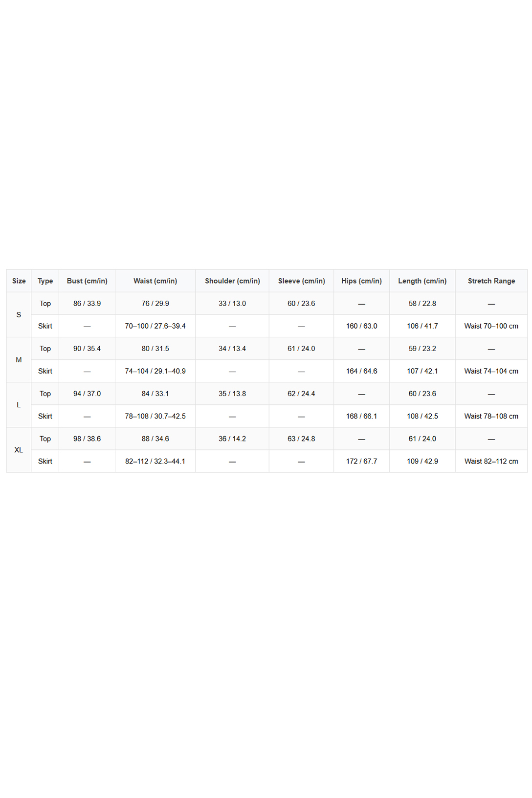Select the 34 / 13.4 shoulder cell
This screenshot has height=798, width=532.
tap(232, 349)
